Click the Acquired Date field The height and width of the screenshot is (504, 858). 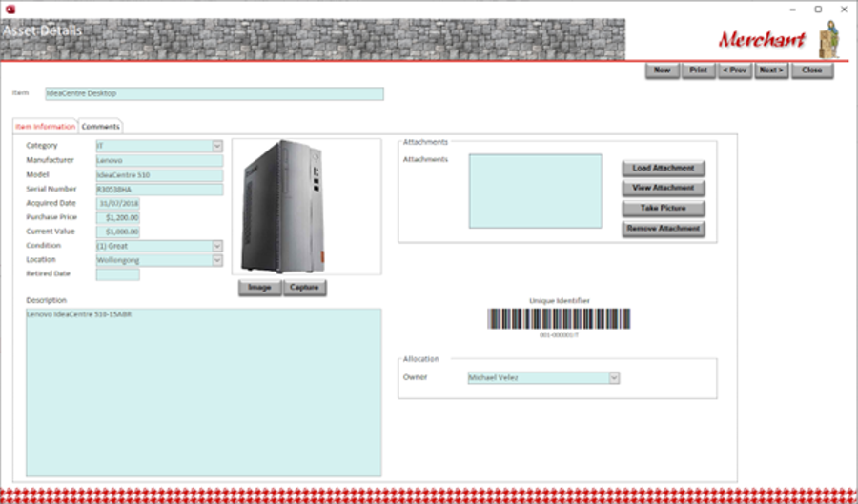118,203
